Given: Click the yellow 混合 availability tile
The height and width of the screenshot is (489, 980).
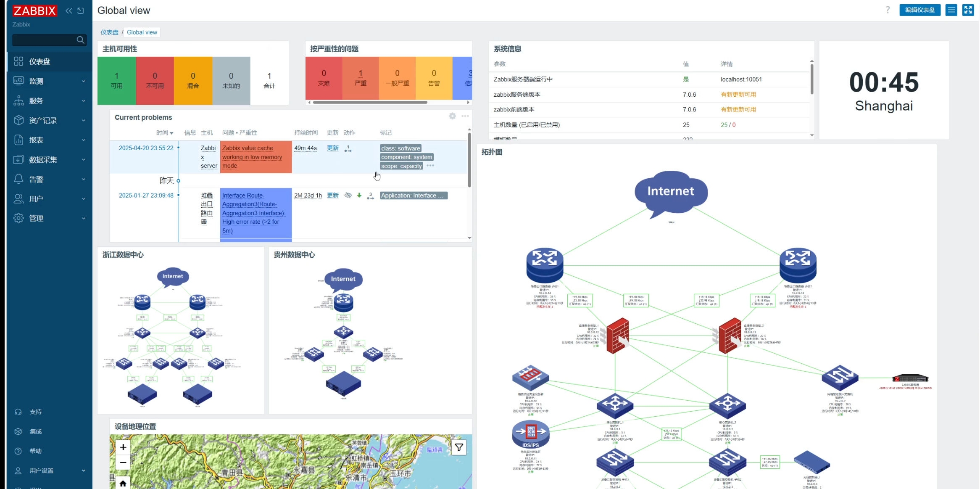Looking at the screenshot, I should point(193,81).
